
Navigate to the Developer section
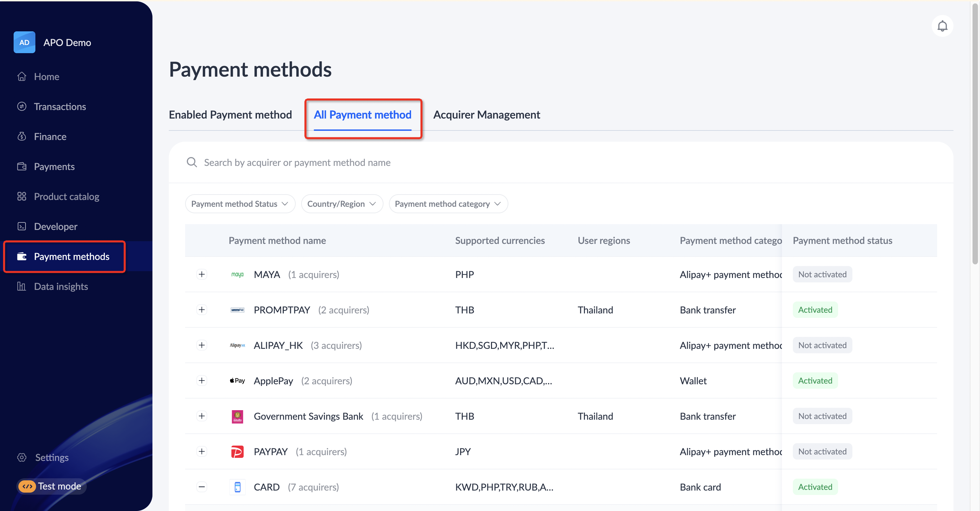pos(55,226)
